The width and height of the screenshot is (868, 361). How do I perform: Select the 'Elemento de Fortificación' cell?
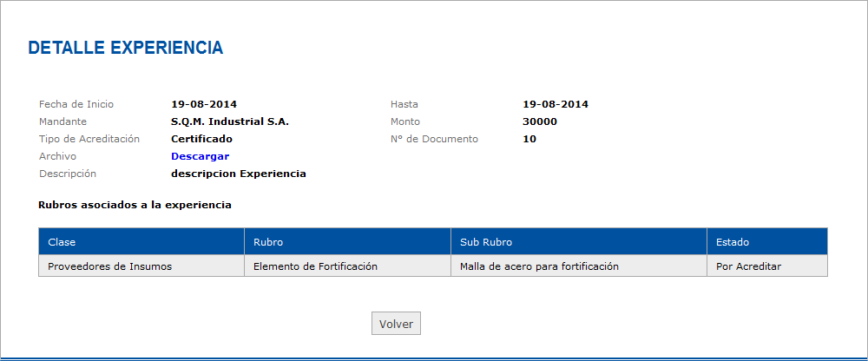348,266
